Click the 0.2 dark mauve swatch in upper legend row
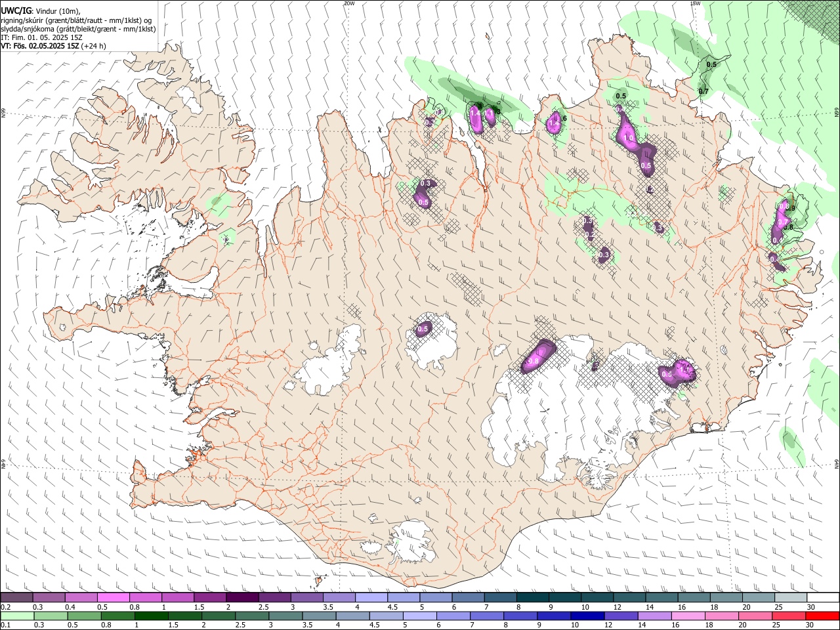The image size is (840, 630). (x=16, y=598)
